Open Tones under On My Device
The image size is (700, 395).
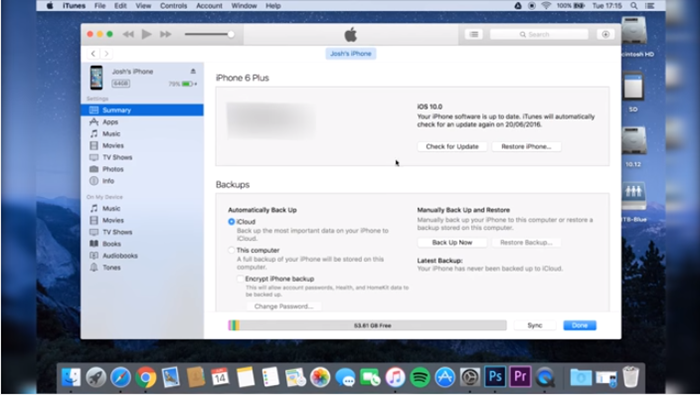pyautogui.click(x=111, y=267)
